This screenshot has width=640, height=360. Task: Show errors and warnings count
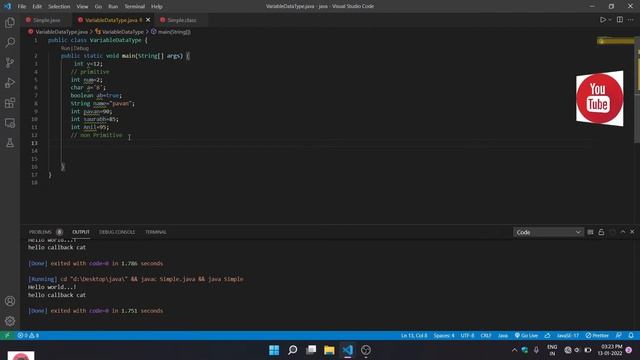tap(28, 335)
